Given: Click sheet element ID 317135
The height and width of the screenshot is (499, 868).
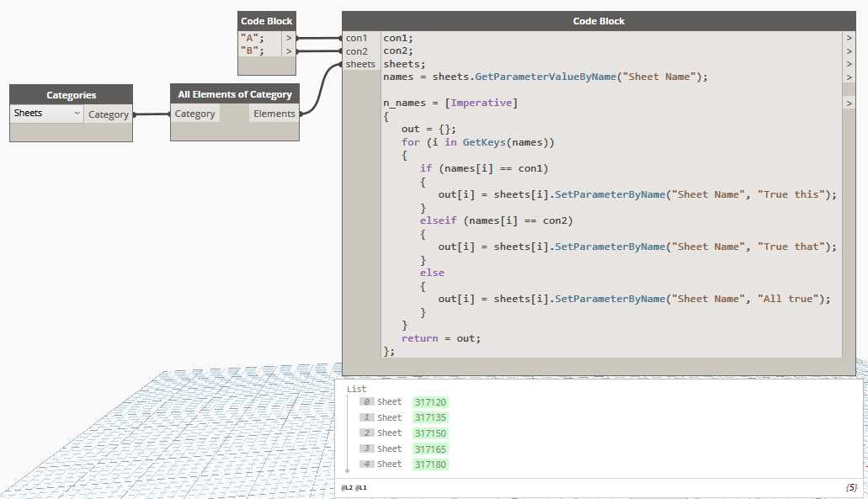Looking at the screenshot, I should [x=430, y=417].
